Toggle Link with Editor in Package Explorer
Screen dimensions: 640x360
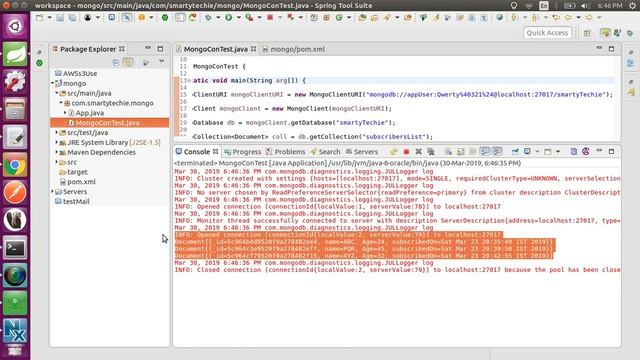[128, 62]
